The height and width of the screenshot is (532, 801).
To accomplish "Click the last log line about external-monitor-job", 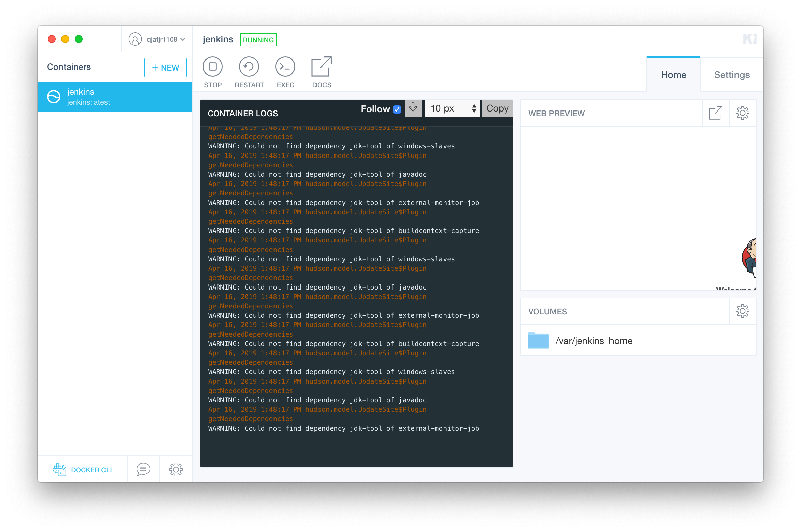I will [x=343, y=428].
